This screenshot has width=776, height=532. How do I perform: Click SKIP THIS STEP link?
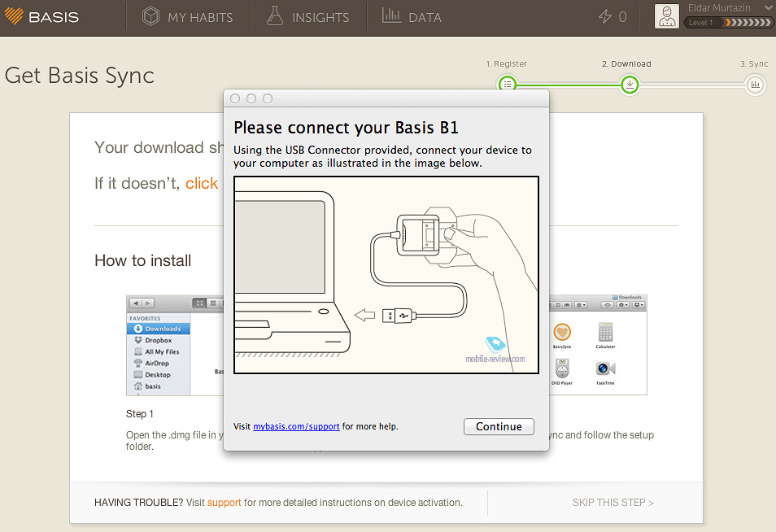(613, 502)
